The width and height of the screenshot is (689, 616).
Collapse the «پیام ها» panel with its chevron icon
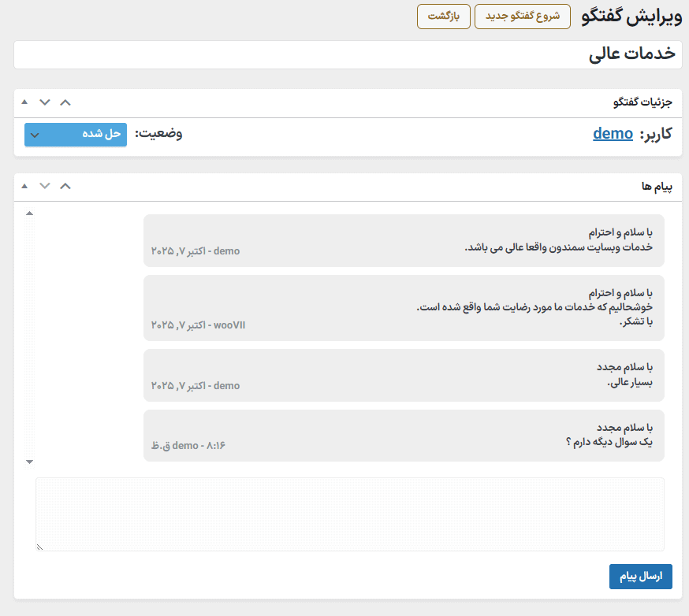(x=65, y=186)
